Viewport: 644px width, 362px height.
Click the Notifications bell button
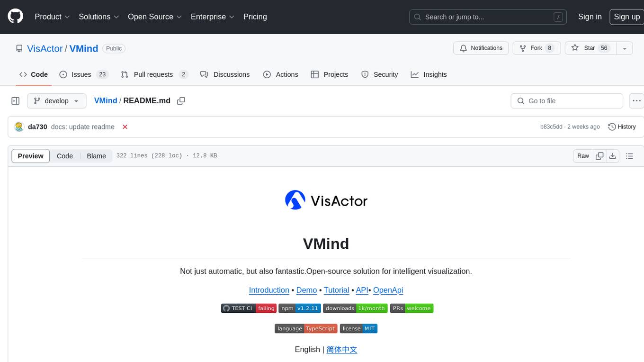click(x=481, y=48)
